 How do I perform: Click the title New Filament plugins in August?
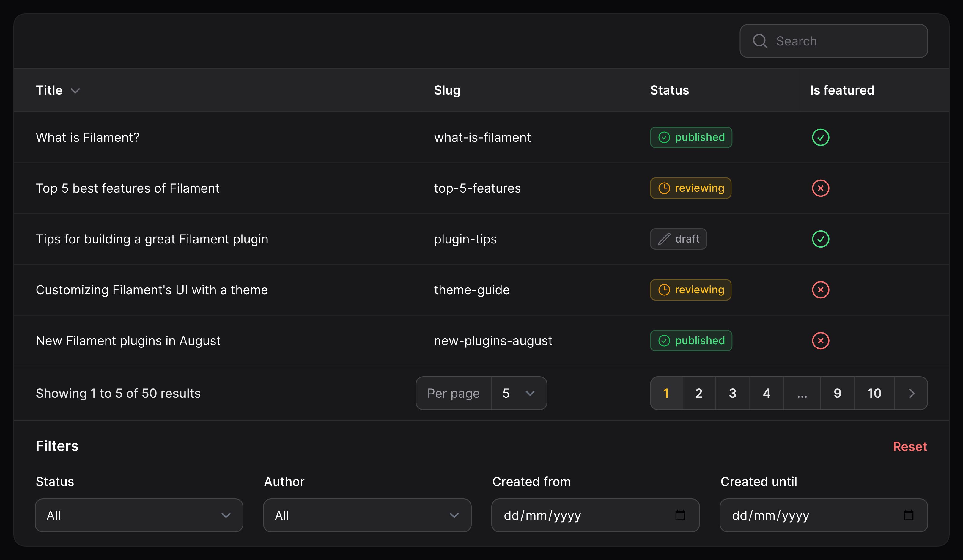coord(128,341)
